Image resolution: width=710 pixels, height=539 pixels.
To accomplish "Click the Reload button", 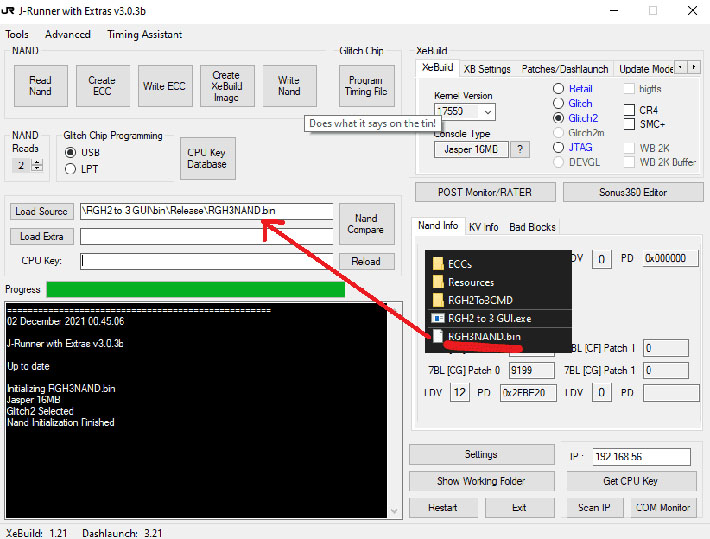I will tap(366, 261).
